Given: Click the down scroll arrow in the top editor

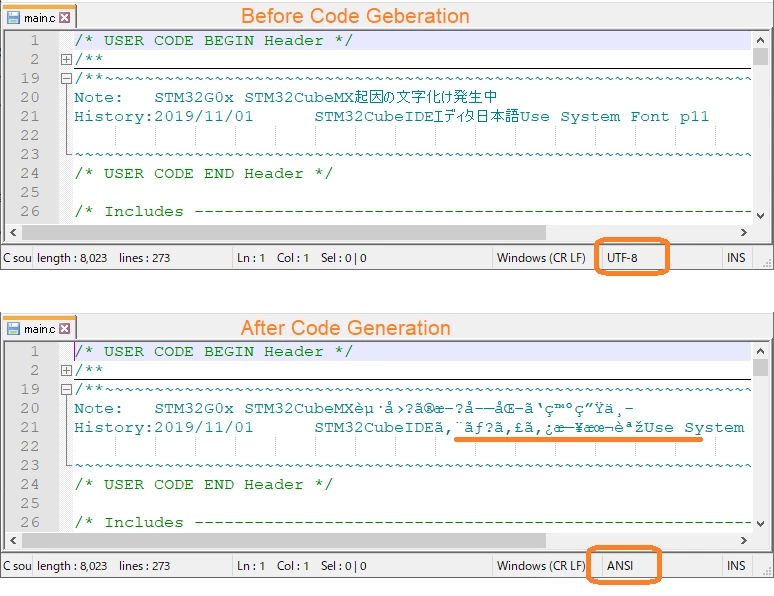Looking at the screenshot, I should (x=760, y=216).
